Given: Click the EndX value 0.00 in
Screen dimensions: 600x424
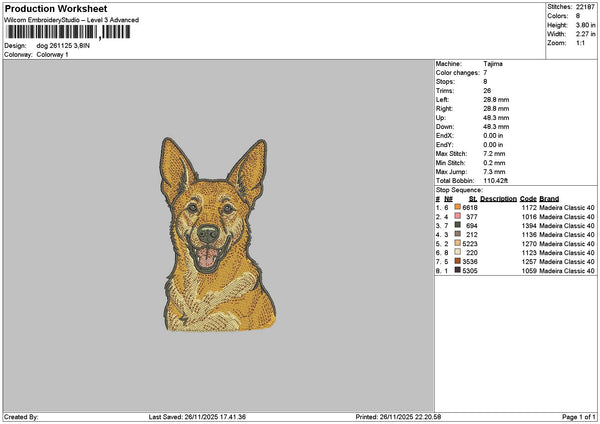Looking at the screenshot, I should (493, 136).
